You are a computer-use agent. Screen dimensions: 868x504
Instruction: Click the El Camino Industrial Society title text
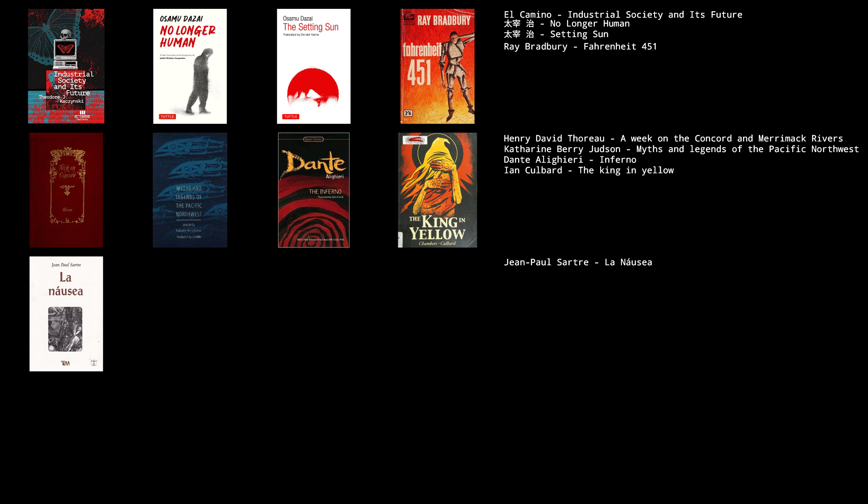pos(623,15)
